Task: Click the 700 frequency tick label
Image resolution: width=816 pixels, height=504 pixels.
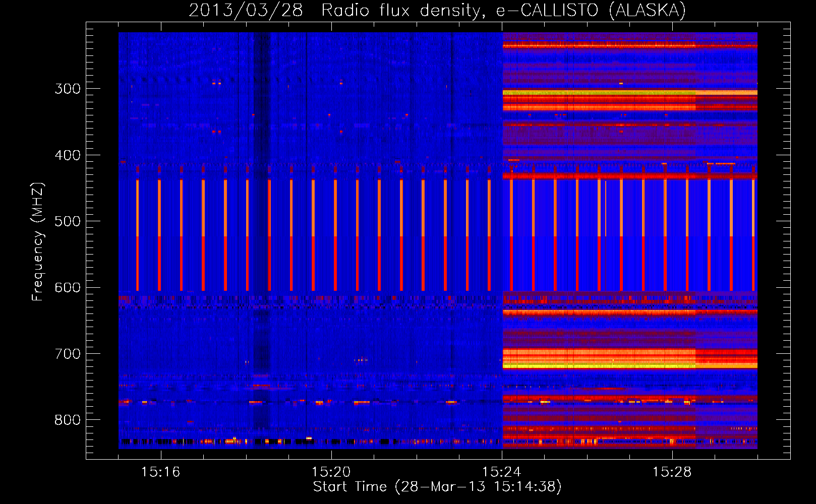Action: [x=68, y=354]
